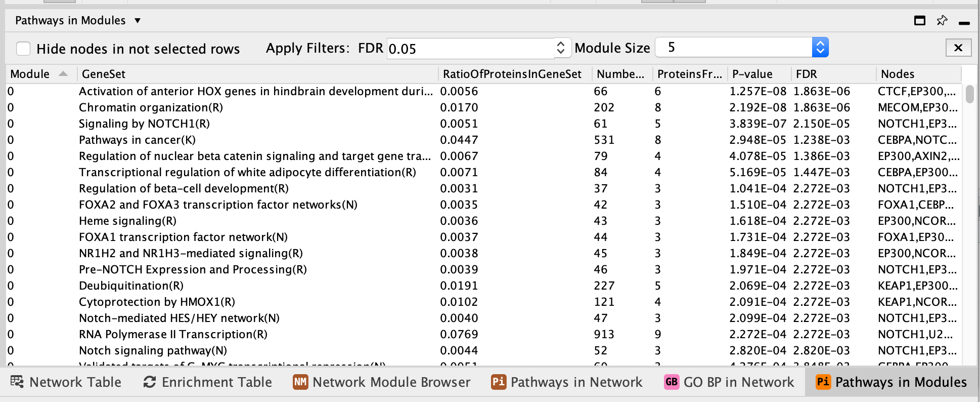Select row Notch-mediated HES/HEY network(N)
This screenshot has width=980, height=402.
[483, 318]
